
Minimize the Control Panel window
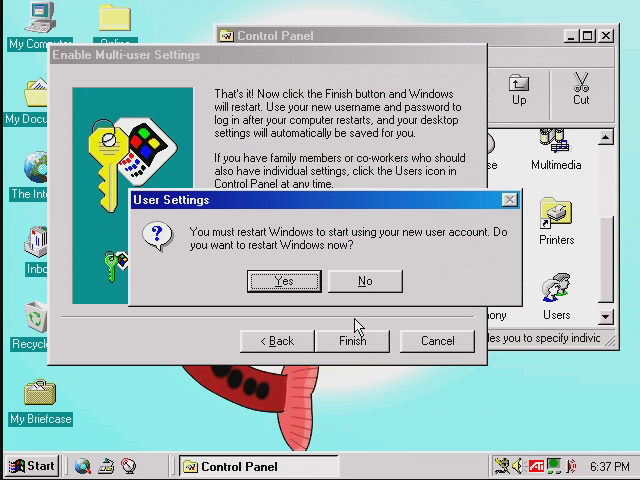point(571,36)
